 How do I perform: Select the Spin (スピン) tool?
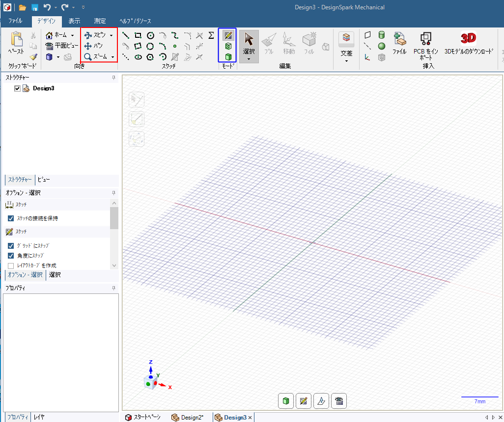(95, 35)
